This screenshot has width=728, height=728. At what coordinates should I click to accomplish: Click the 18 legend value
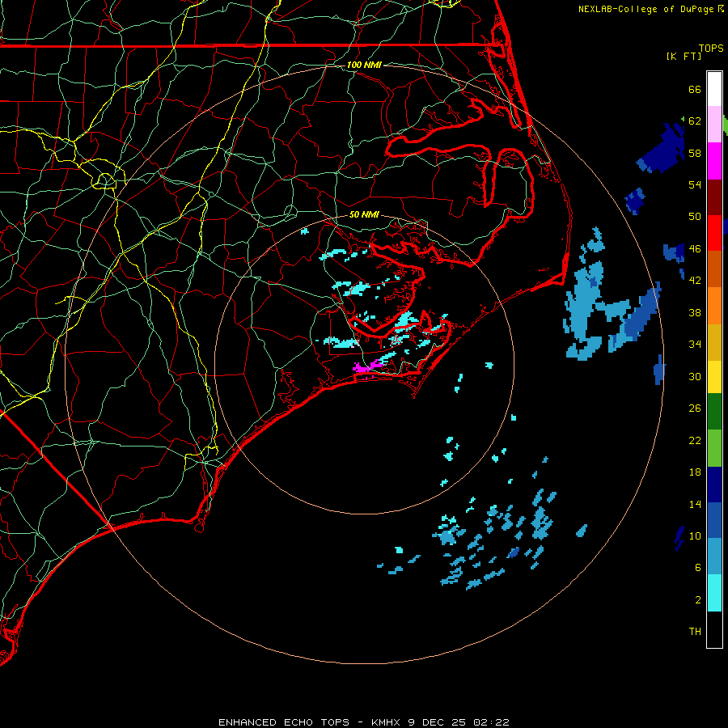pyautogui.click(x=695, y=472)
